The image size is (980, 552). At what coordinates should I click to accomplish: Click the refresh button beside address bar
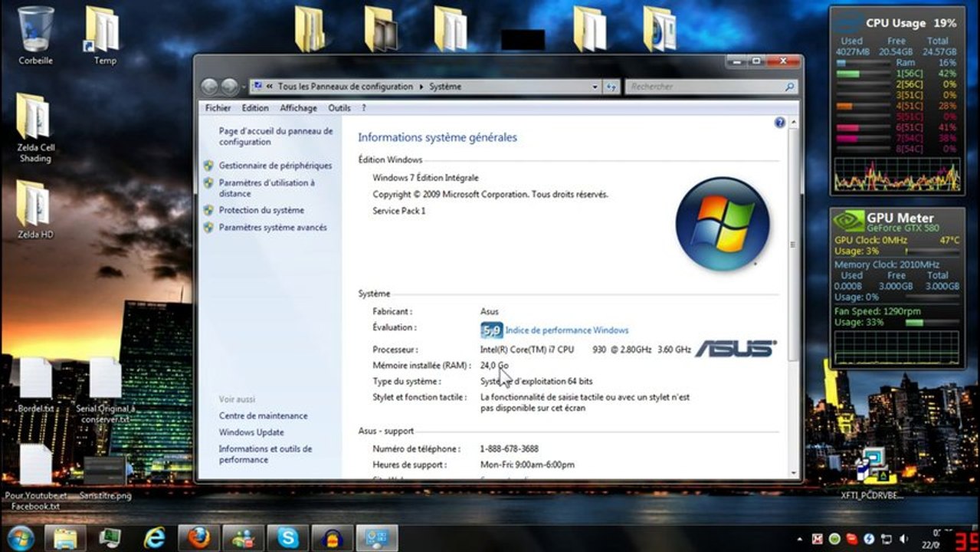[611, 87]
